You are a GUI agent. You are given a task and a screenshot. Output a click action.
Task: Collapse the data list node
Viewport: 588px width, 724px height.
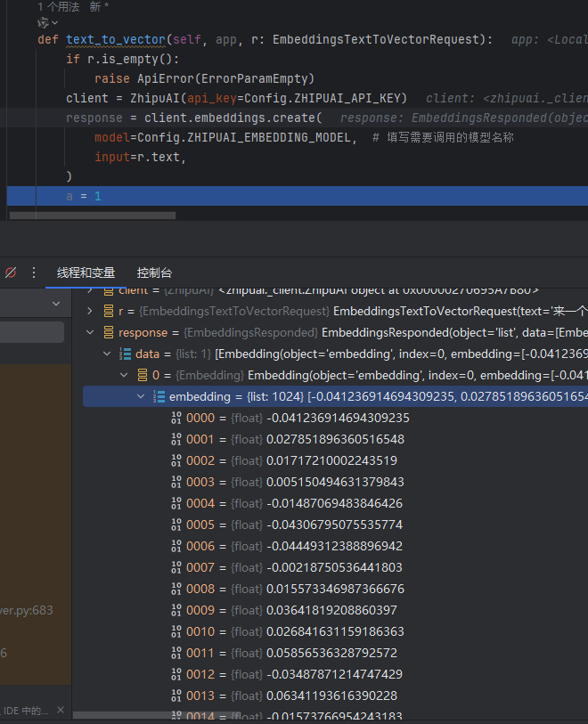(x=107, y=354)
